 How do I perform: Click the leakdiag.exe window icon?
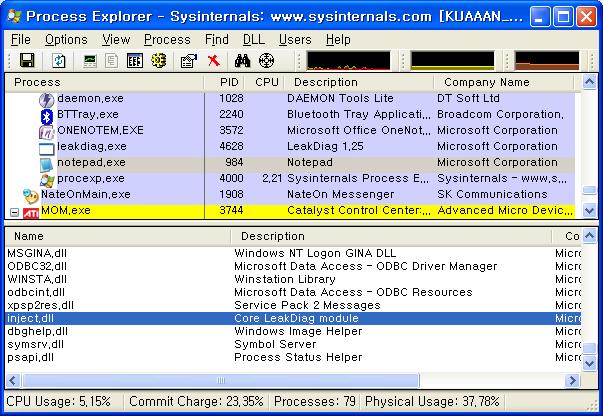(47, 148)
